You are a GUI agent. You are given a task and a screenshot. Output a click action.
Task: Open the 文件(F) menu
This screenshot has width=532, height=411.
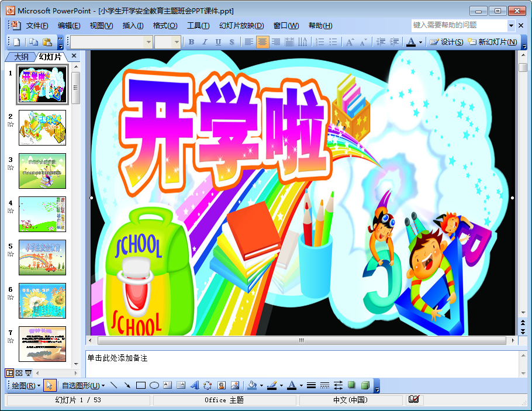pos(37,26)
